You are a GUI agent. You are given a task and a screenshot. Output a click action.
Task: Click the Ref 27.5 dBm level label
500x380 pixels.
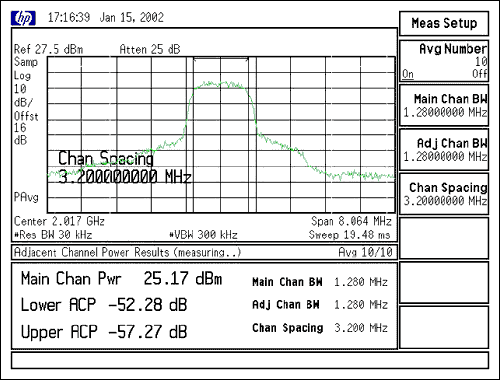tap(48, 49)
